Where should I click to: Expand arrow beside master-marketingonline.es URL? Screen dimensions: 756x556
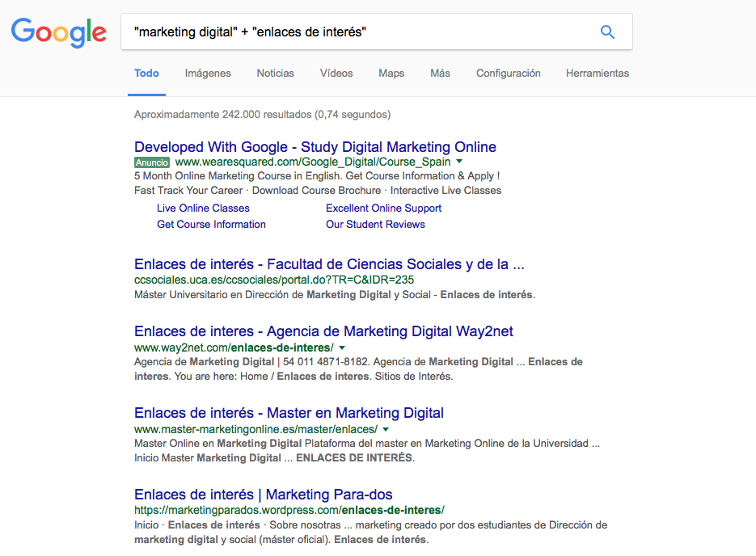tap(386, 429)
